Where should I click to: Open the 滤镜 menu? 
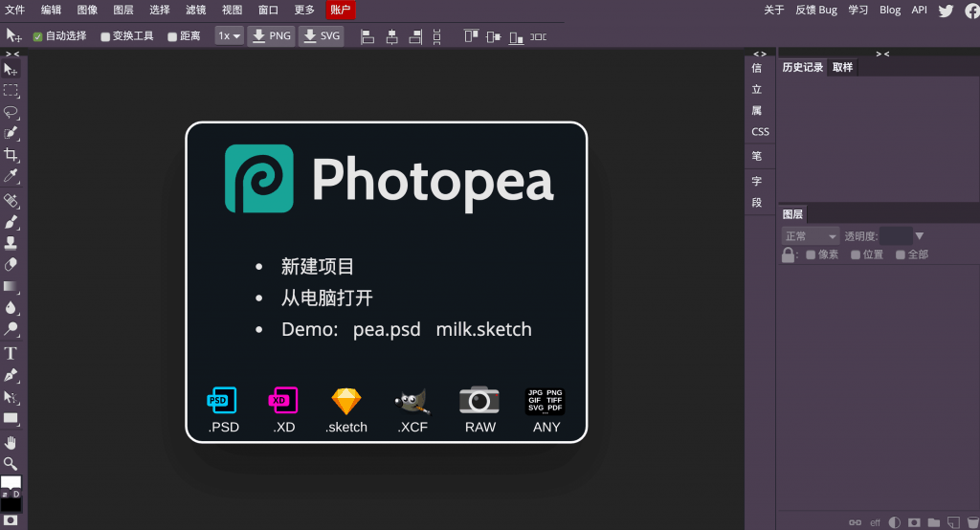196,10
